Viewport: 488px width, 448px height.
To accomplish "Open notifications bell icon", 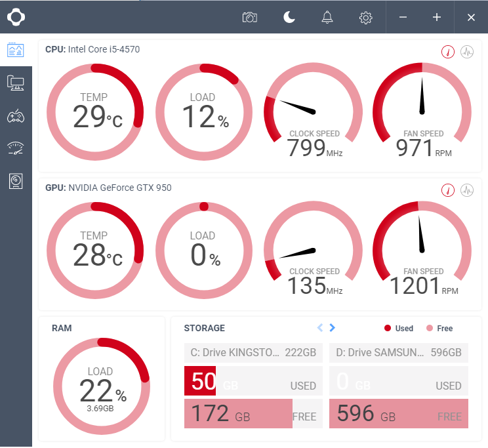I will pos(327,17).
